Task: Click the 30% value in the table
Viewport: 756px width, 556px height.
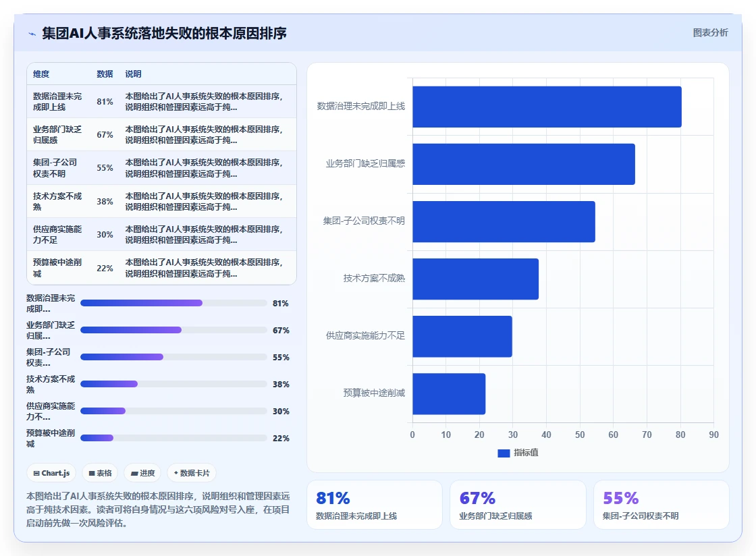Action: 105,235
